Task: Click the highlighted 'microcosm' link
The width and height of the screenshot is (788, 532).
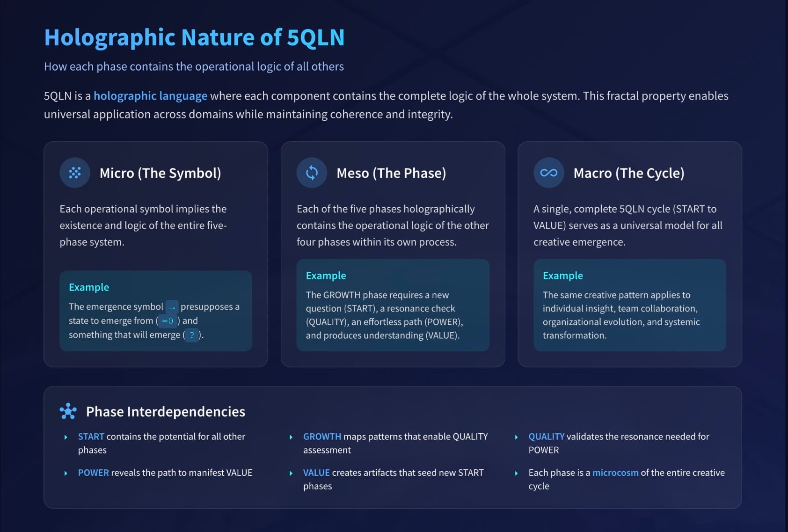Action: 615,473
